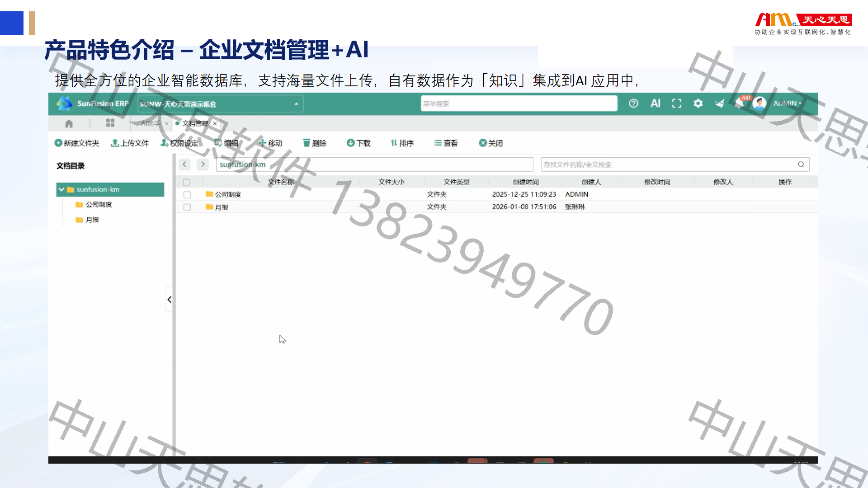Open the AI assistant from header
This screenshot has width=868, height=488.
[x=655, y=103]
